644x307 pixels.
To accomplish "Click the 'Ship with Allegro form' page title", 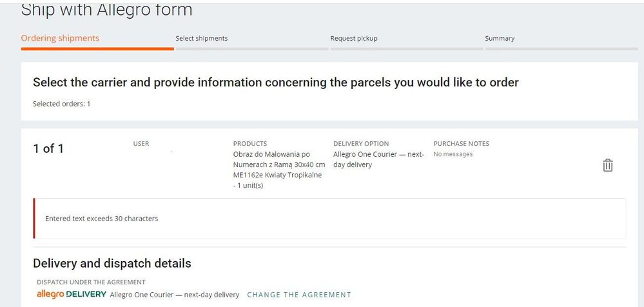I will point(107,10).
